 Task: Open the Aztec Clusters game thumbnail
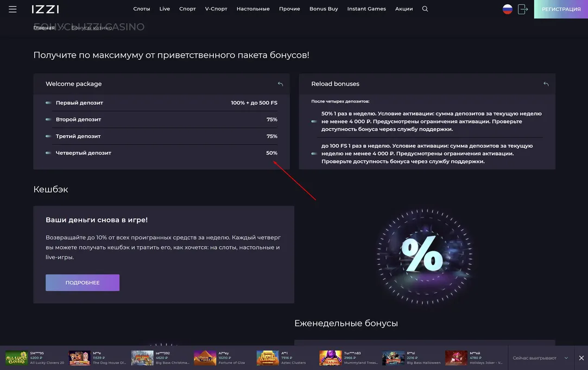tap(268, 358)
